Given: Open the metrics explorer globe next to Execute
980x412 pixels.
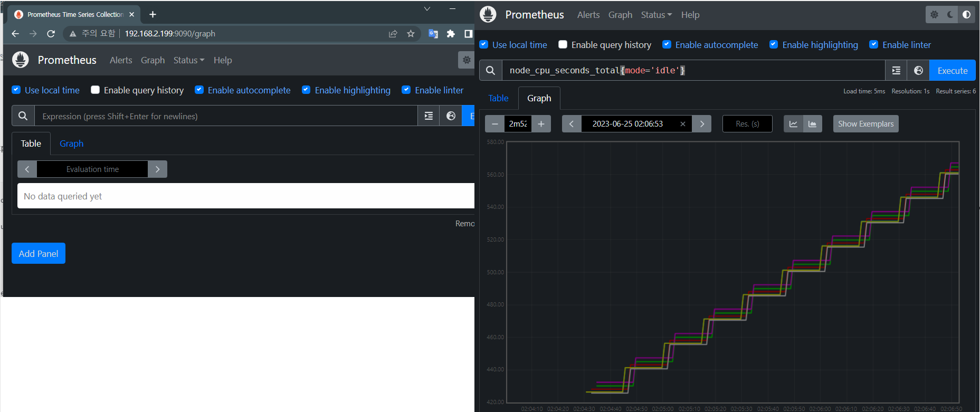Looking at the screenshot, I should click(x=918, y=70).
